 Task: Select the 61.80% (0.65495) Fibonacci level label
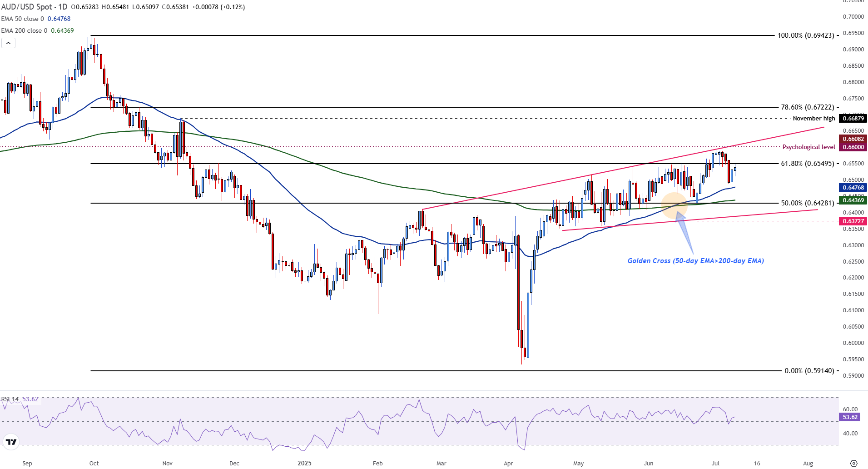(807, 164)
